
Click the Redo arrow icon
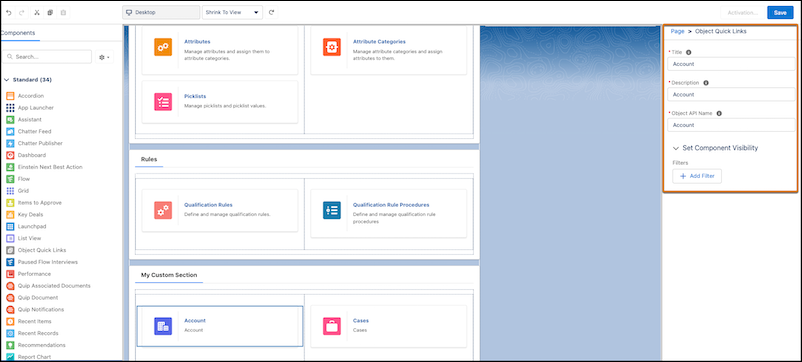tap(21, 12)
